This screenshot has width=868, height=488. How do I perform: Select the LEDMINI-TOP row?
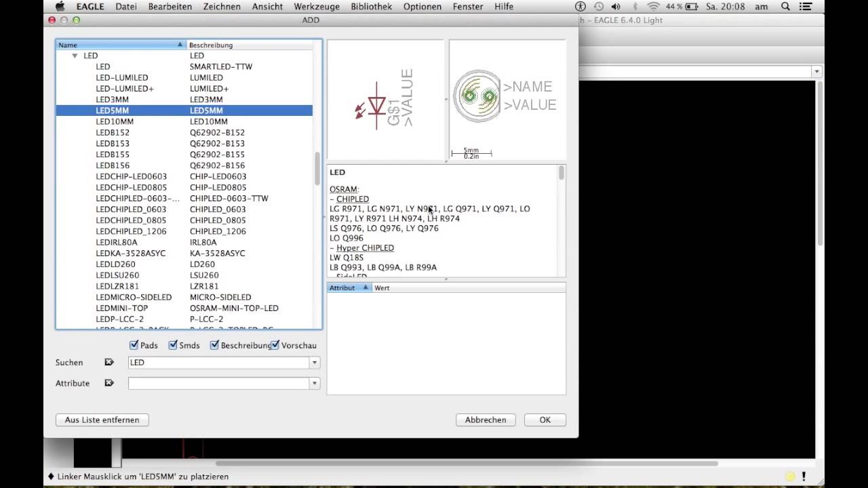[x=184, y=308]
